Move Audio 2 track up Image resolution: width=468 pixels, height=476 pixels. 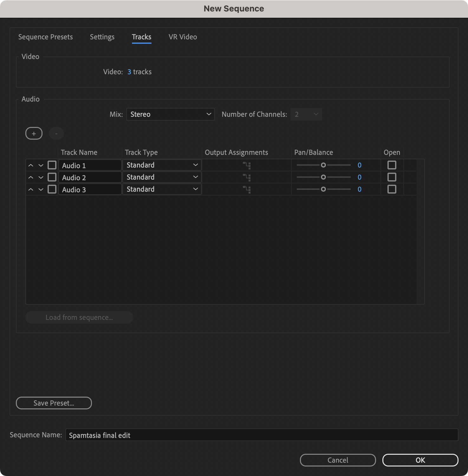[31, 177]
